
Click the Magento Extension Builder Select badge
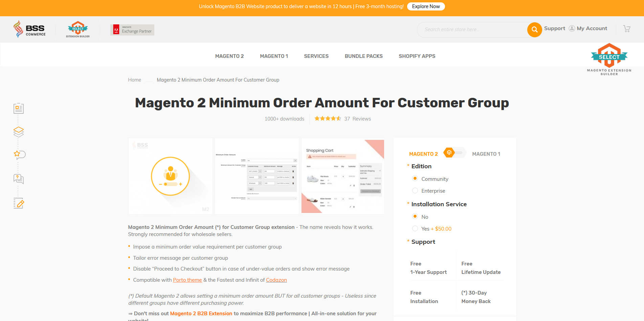click(x=609, y=59)
